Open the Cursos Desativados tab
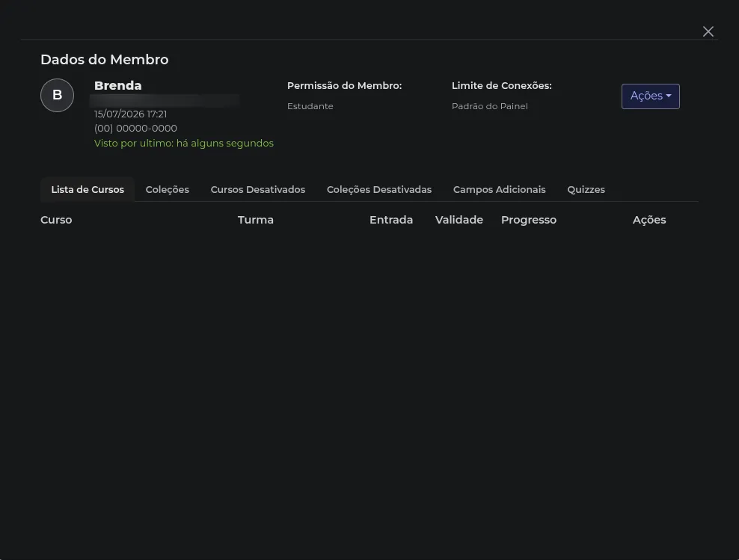The width and height of the screenshot is (739, 560). click(x=258, y=189)
